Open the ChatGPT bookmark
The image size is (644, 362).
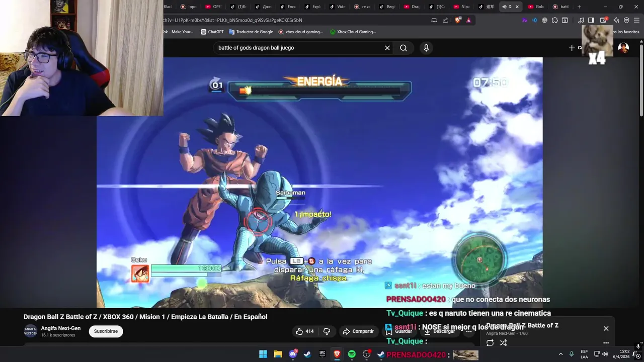click(x=212, y=32)
